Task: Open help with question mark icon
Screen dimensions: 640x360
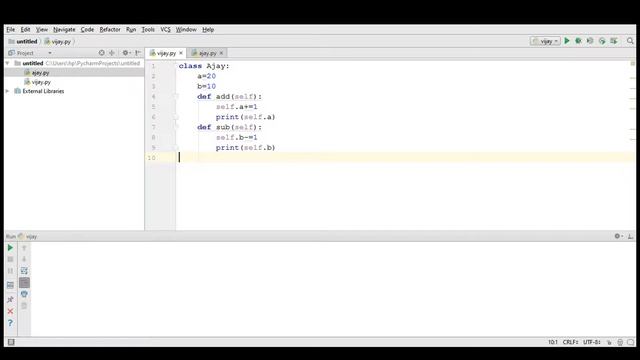Action: tap(10, 323)
